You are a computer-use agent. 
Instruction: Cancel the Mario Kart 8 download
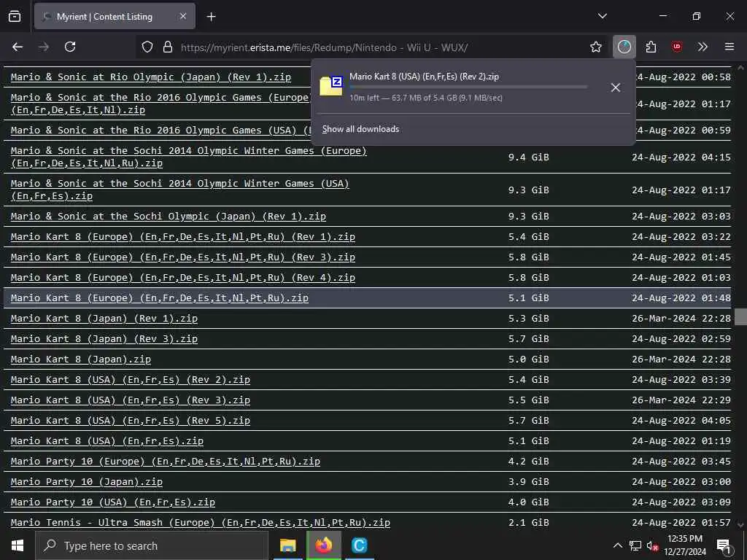pyautogui.click(x=616, y=87)
